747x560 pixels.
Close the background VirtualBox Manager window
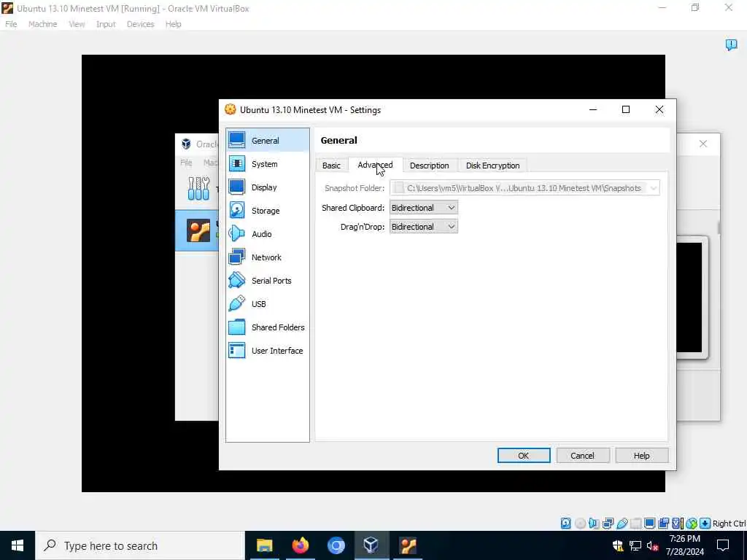[x=703, y=144]
